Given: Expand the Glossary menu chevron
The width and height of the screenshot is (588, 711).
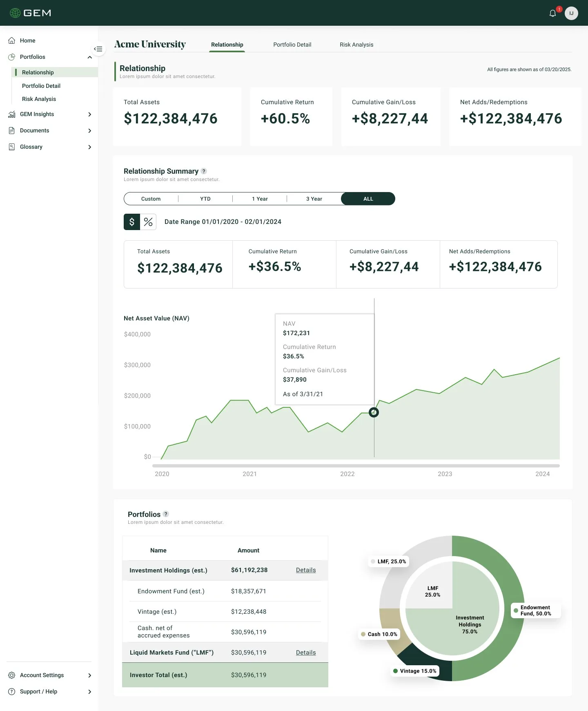Looking at the screenshot, I should click(x=90, y=147).
